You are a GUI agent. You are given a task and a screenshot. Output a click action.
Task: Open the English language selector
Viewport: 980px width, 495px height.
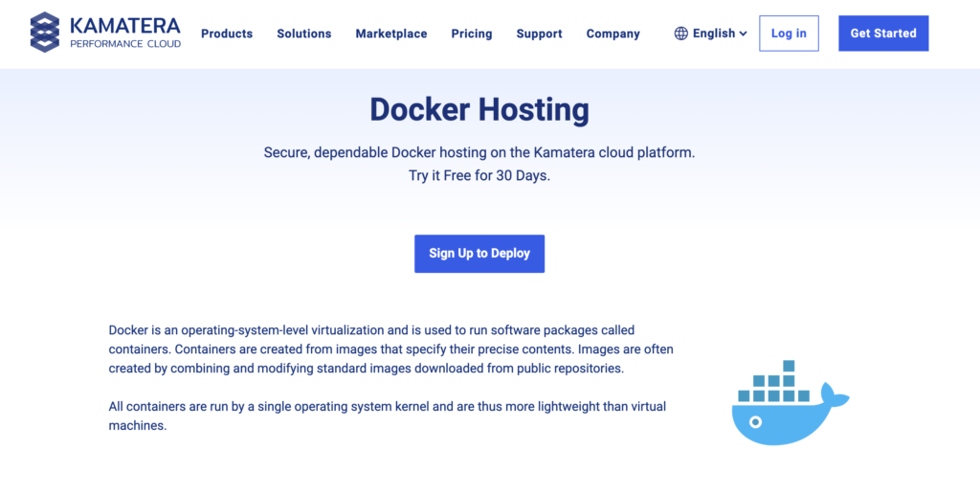coord(713,34)
